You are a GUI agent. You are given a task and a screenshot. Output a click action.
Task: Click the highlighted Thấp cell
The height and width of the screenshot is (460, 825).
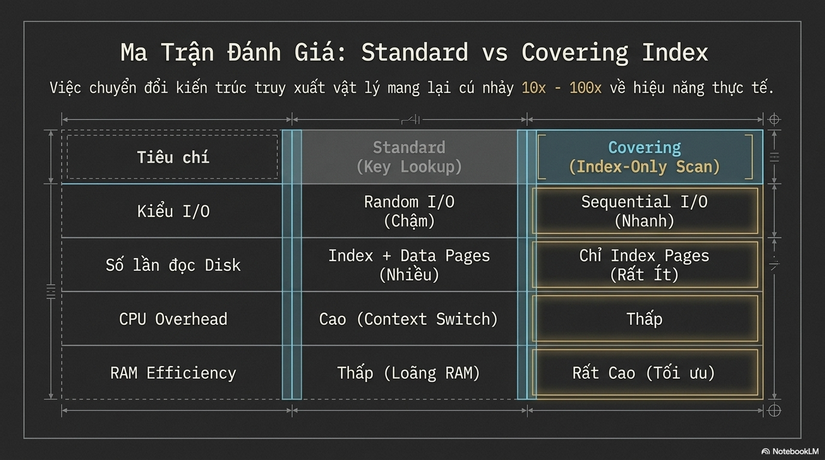point(645,318)
